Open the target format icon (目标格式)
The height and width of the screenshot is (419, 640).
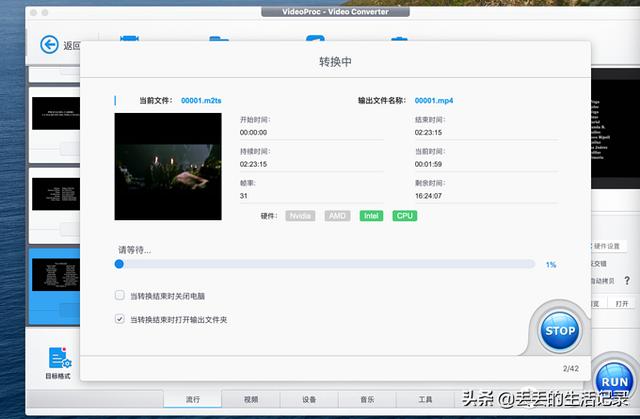click(59, 362)
